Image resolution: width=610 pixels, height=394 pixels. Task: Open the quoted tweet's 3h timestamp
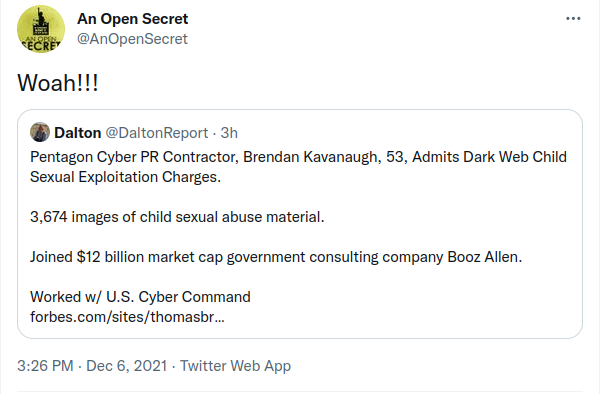pyautogui.click(x=229, y=133)
